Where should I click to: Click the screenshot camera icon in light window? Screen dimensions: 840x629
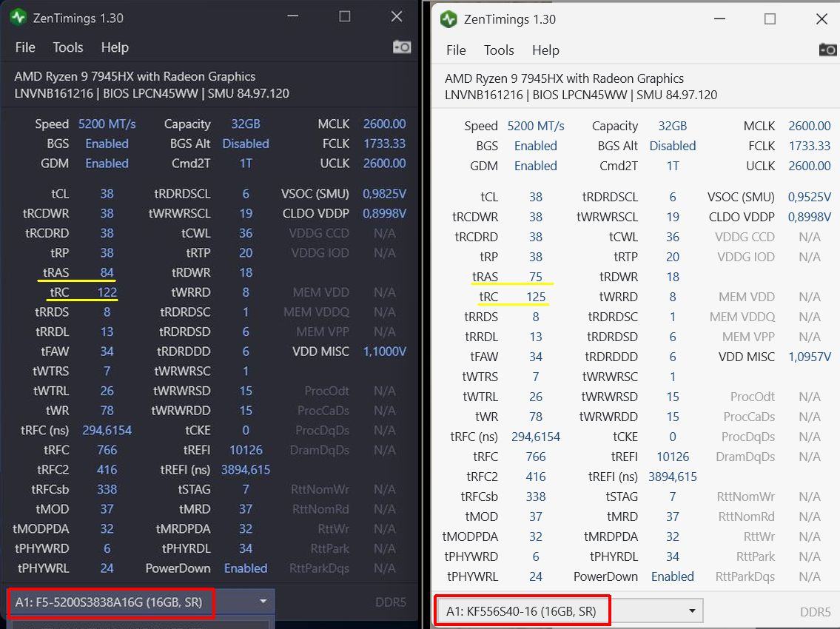[828, 50]
